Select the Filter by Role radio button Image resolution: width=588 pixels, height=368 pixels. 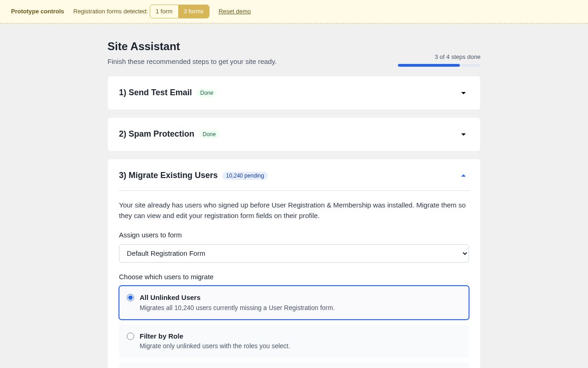(x=130, y=336)
